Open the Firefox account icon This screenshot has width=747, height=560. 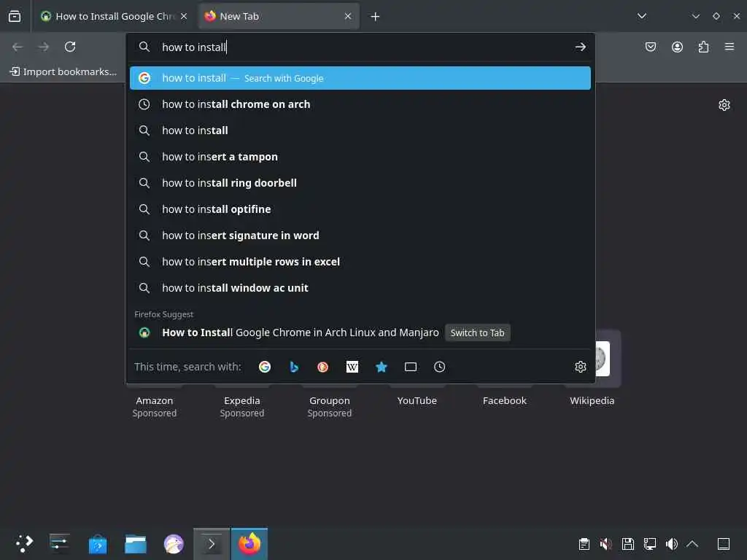677,47
